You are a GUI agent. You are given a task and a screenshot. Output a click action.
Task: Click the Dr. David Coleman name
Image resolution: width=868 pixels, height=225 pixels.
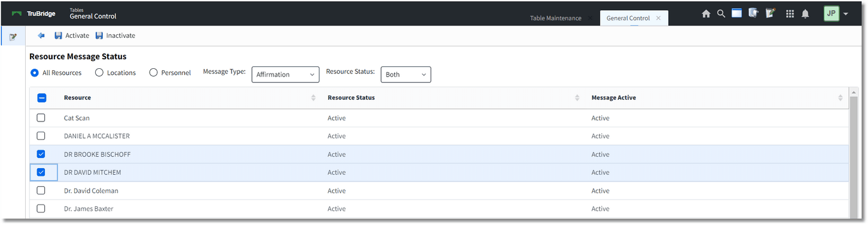click(x=91, y=191)
